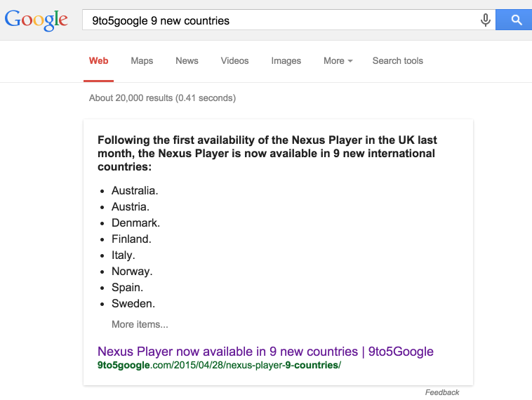532x400 pixels.
Task: Open Nexus Player 9 new countries link
Action: coord(265,352)
